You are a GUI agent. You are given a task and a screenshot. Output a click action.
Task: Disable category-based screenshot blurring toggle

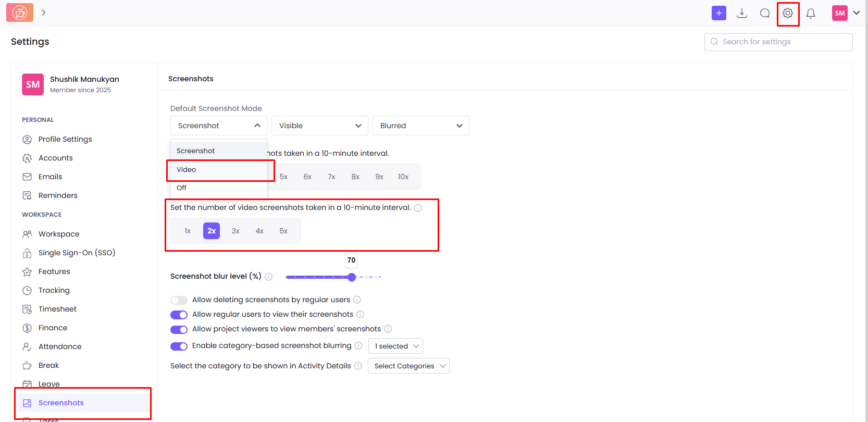tap(179, 346)
